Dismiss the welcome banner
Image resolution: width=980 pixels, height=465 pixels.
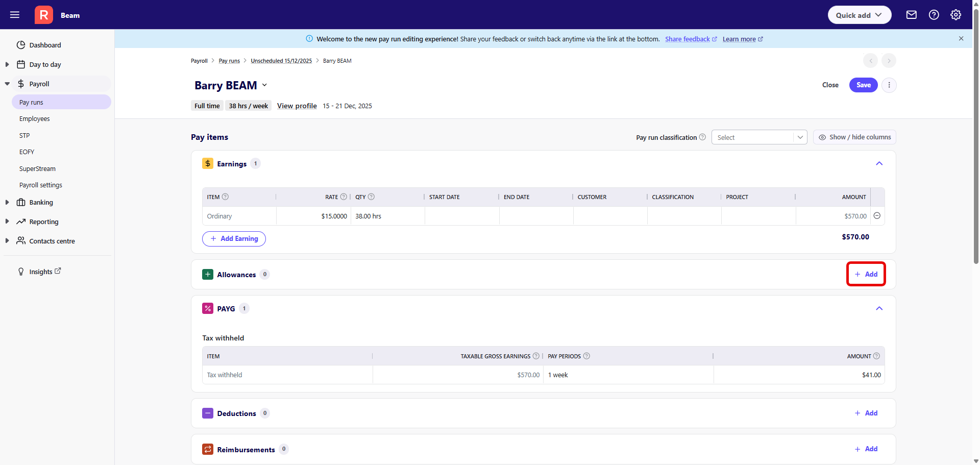(x=961, y=39)
